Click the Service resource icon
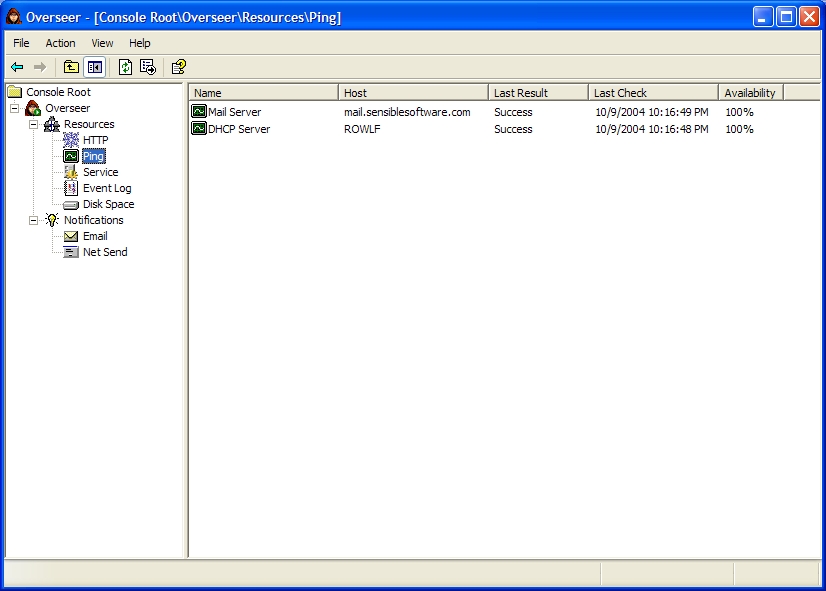Viewport: 826px width, 591px height. click(x=71, y=172)
